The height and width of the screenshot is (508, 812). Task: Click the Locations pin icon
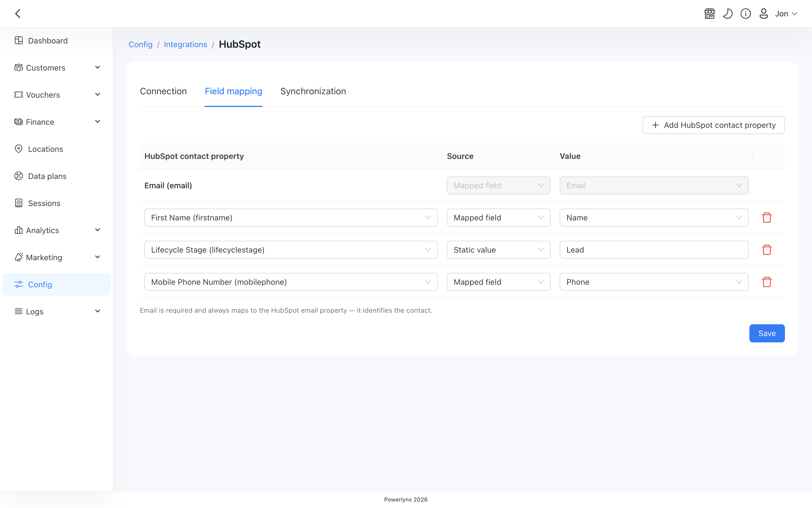19,149
